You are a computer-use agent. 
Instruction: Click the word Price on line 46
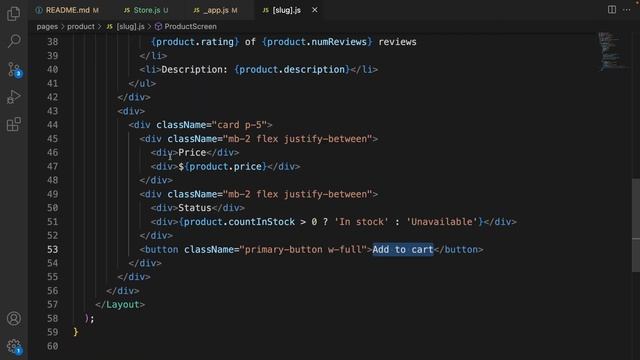tap(192, 153)
